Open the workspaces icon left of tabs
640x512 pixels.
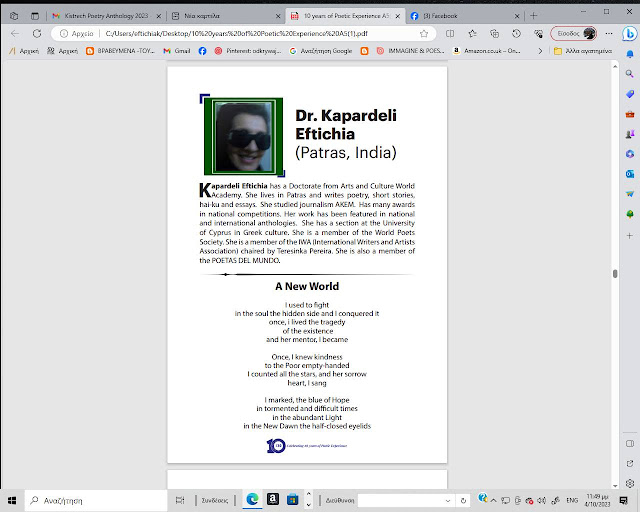click(x=14, y=16)
